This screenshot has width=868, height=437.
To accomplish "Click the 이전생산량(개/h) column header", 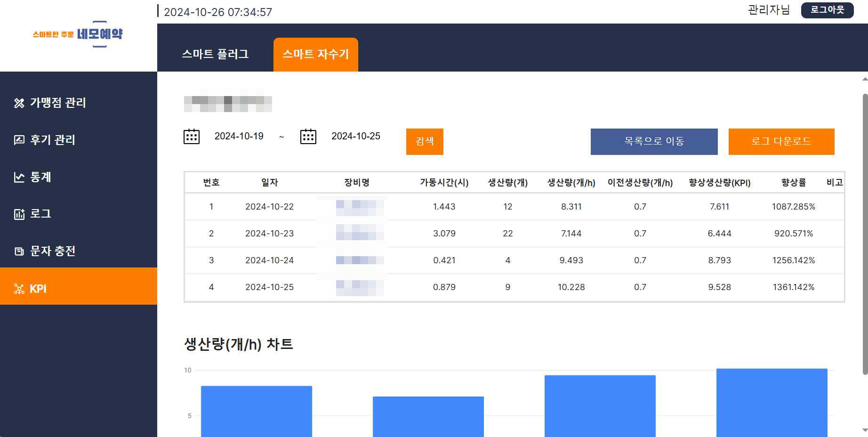I will tap(640, 182).
